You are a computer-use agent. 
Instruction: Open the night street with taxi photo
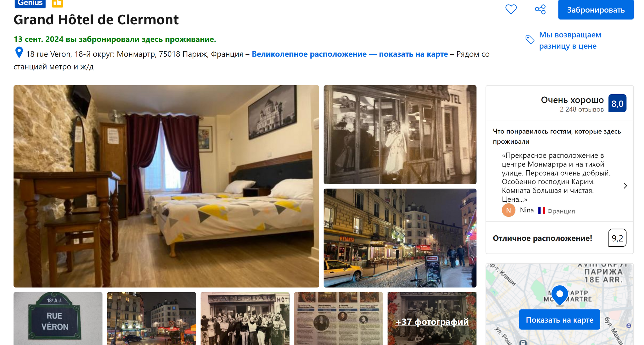tap(400, 238)
